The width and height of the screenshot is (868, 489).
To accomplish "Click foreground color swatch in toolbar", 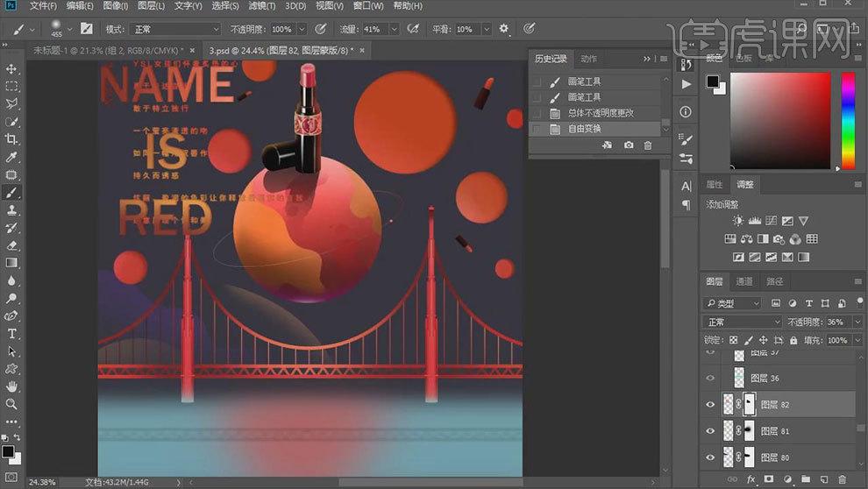I will point(8,452).
